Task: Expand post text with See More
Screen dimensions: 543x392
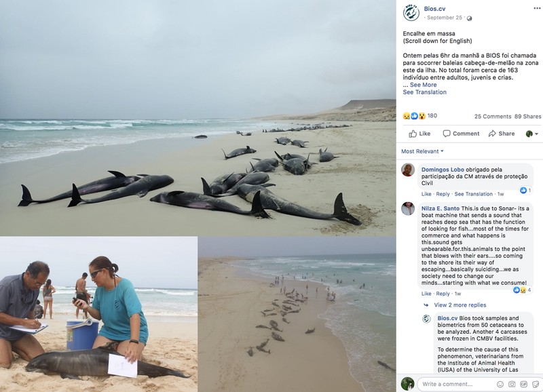Action: 423,85
